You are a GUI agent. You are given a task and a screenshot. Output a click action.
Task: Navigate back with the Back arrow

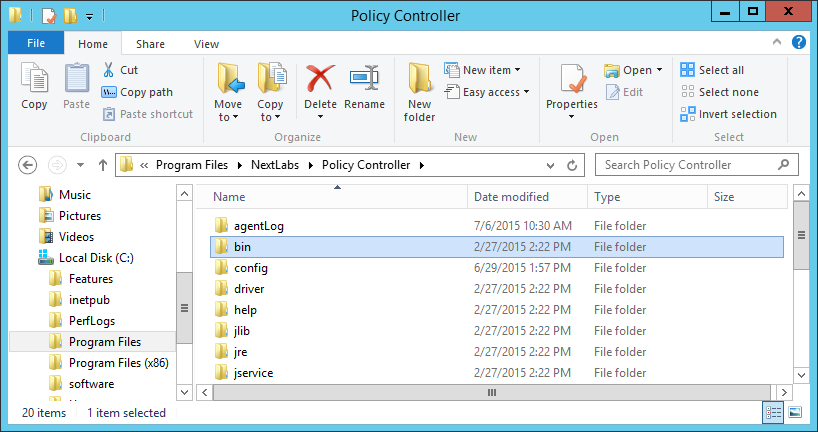[x=28, y=165]
